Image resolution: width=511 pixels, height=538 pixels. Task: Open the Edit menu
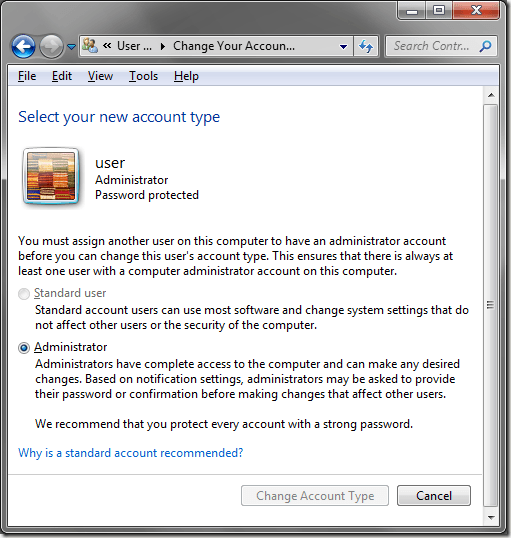coord(62,76)
